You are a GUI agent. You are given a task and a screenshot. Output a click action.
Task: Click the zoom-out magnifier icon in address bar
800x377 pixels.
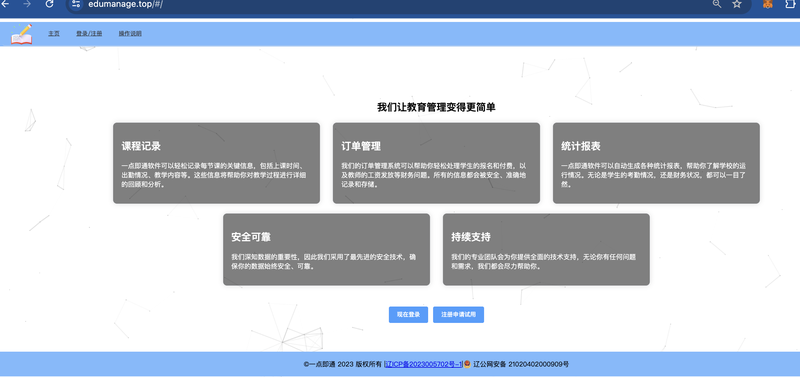tap(717, 4)
